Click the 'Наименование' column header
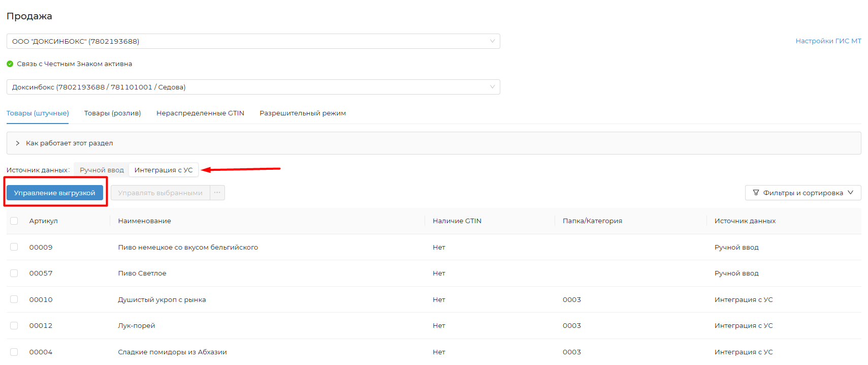The height and width of the screenshot is (365, 868). [x=145, y=221]
